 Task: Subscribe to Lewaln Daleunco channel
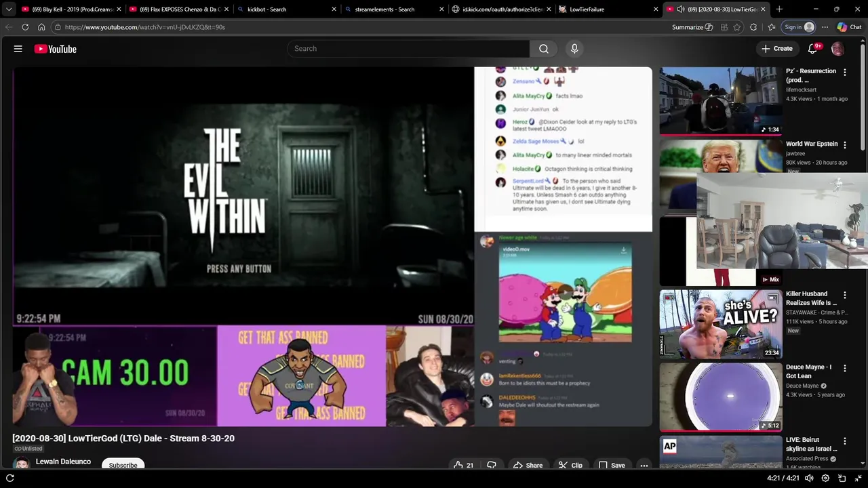point(123,465)
